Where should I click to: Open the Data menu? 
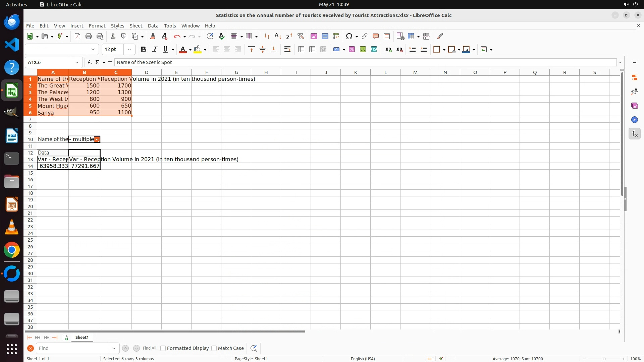coord(153,26)
